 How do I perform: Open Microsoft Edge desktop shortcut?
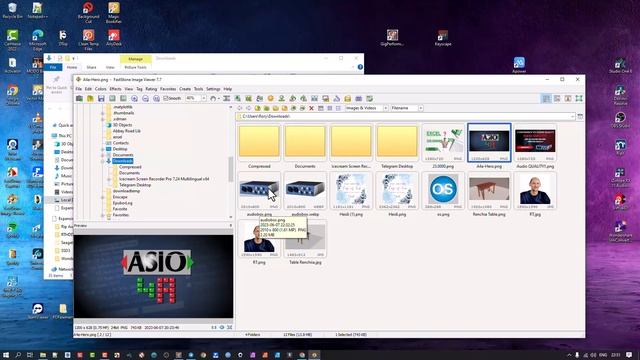[38, 40]
